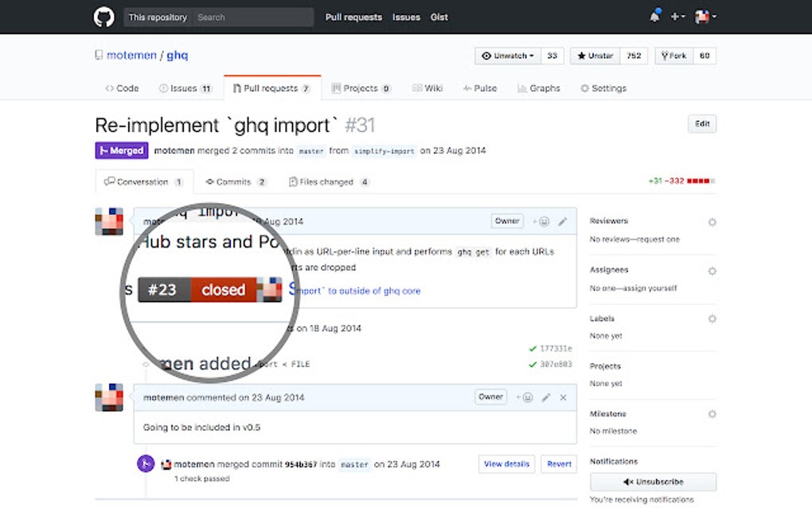Open the profile avatar dropdown
This screenshot has height=508, width=812.
click(704, 16)
